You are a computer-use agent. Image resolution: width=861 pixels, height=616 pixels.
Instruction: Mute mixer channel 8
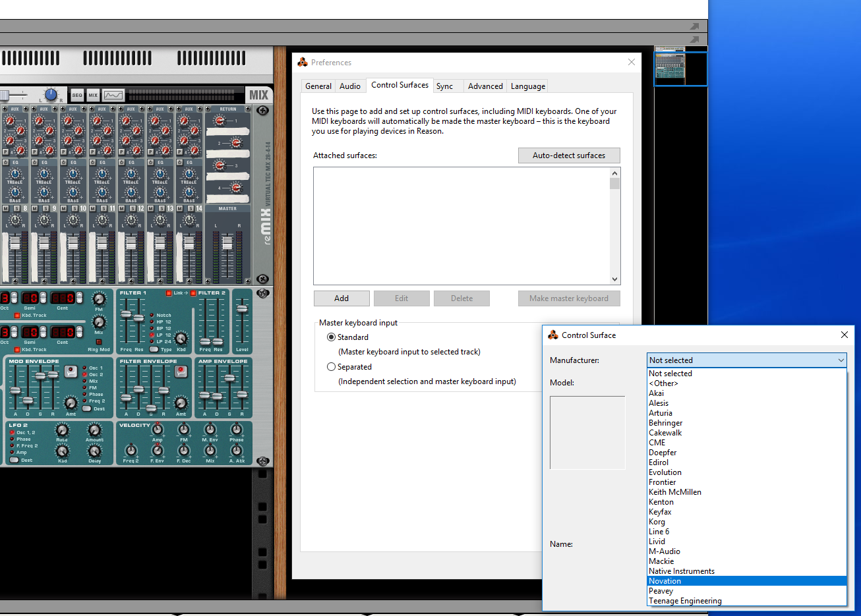coord(6,208)
